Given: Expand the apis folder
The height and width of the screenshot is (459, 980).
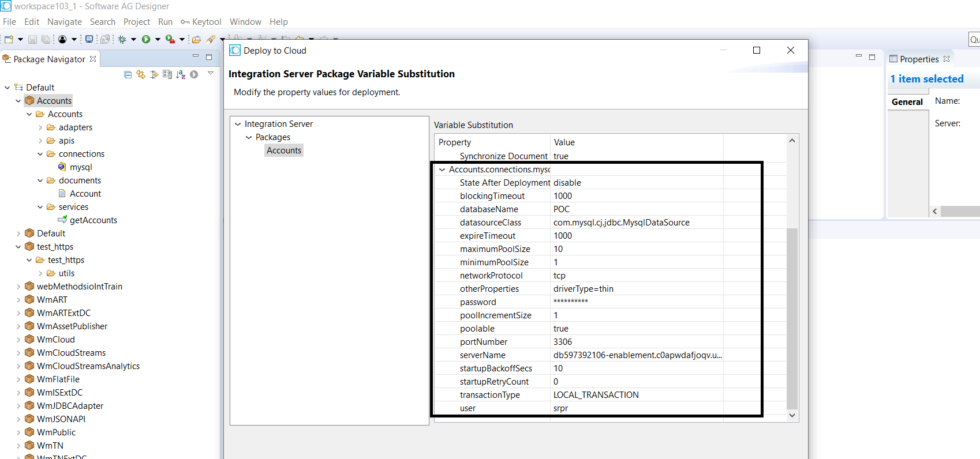Looking at the screenshot, I should 40,141.
